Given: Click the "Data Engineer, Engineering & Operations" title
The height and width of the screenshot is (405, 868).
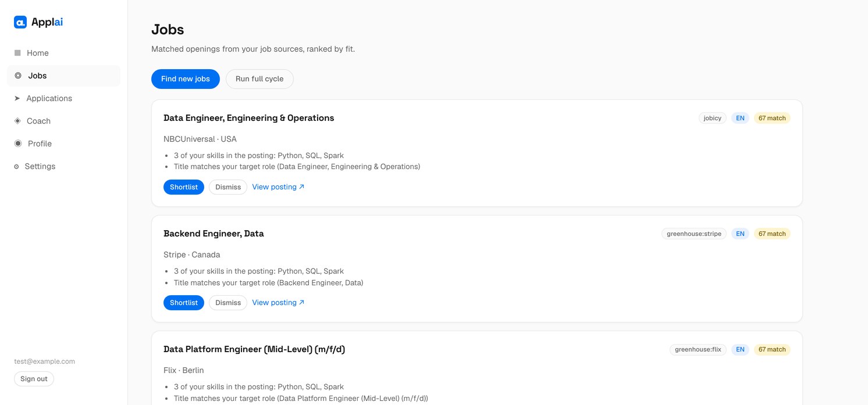Looking at the screenshot, I should (249, 118).
